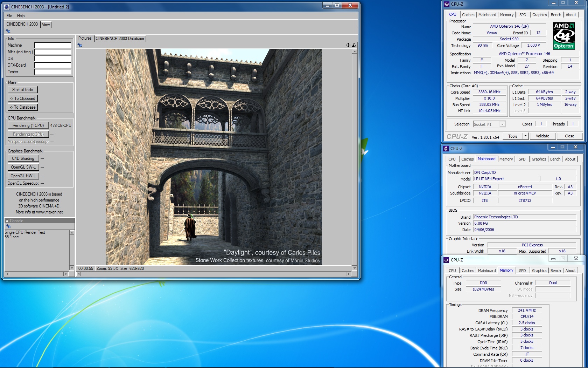
Task: Click the 2.5 clocks CAS# Latency value
Action: 527,323
